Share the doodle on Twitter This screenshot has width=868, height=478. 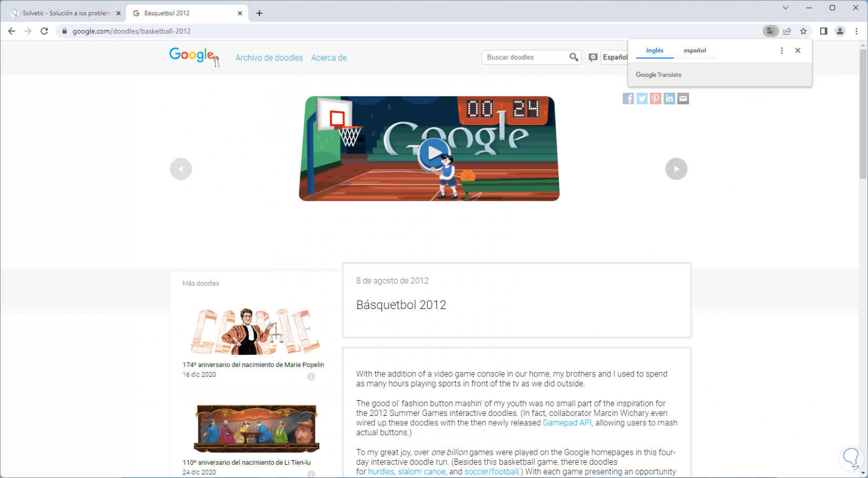pos(642,98)
